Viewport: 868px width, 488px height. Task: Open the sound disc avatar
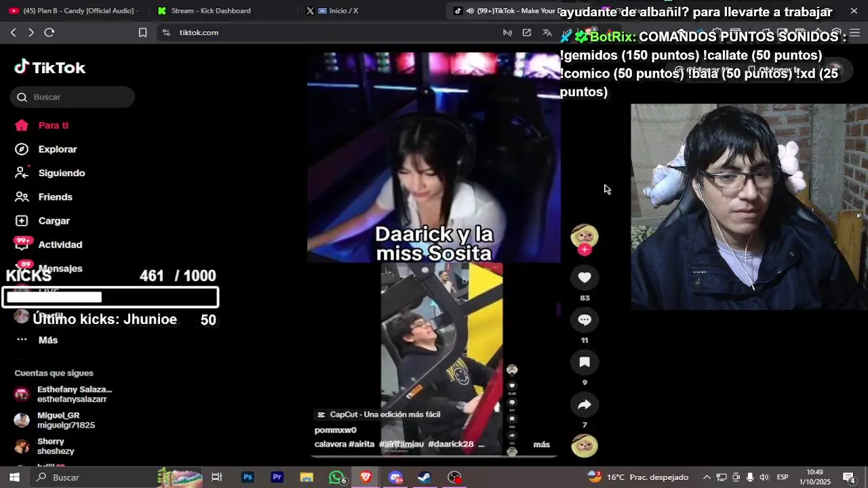coord(585,446)
